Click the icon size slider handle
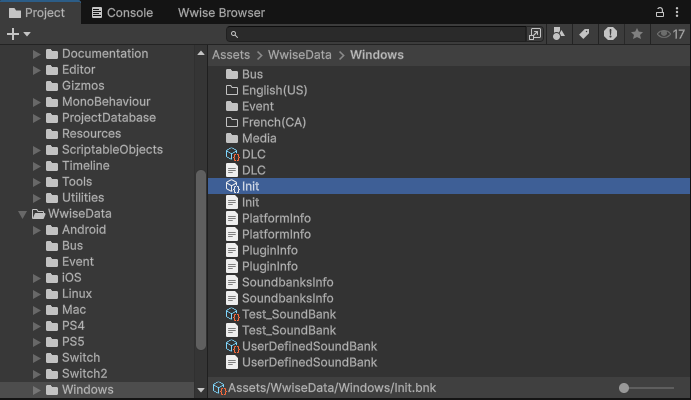The width and height of the screenshot is (691, 400). coord(624,388)
